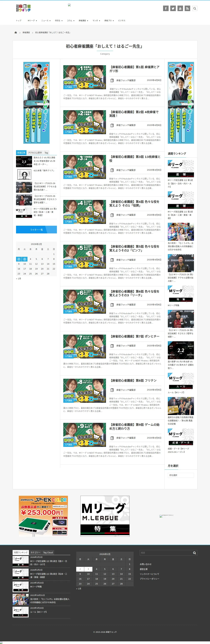The image size is (210, 644).
Task: Open article 第8話 フリテン
Action: pos(133,381)
